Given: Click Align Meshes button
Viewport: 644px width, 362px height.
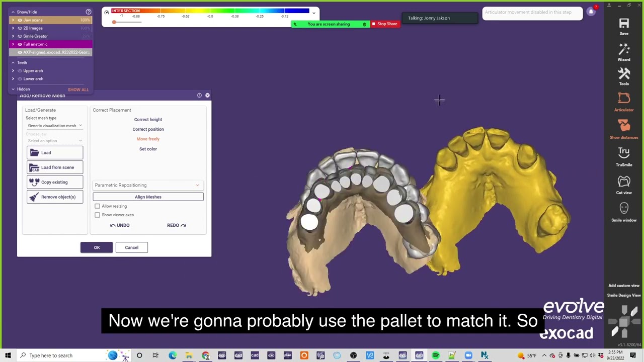Looking at the screenshot, I should [x=148, y=197].
